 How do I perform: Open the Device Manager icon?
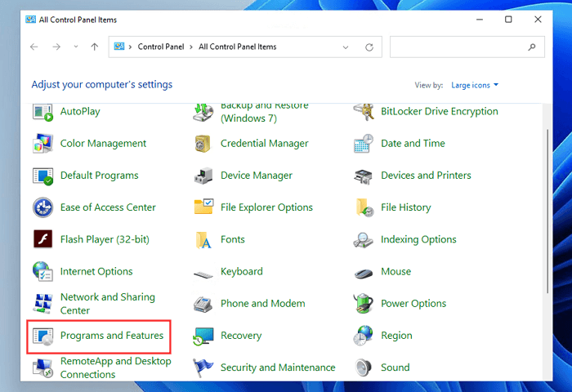point(203,176)
